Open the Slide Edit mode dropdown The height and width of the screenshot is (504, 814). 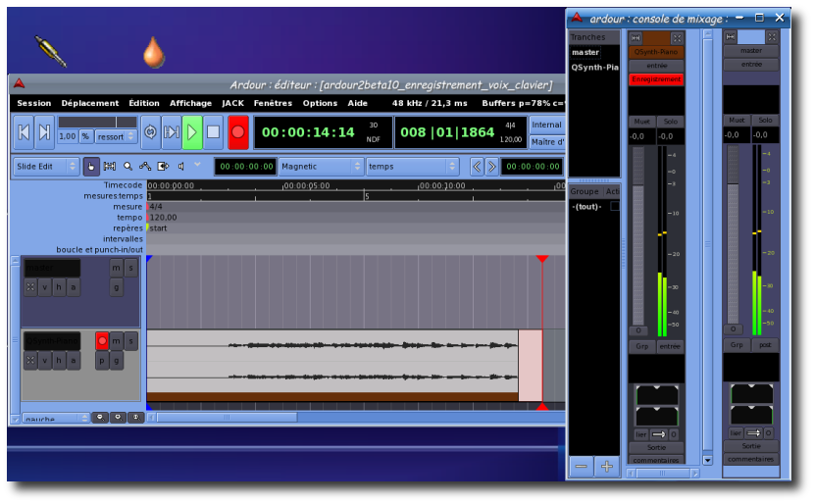[45, 167]
